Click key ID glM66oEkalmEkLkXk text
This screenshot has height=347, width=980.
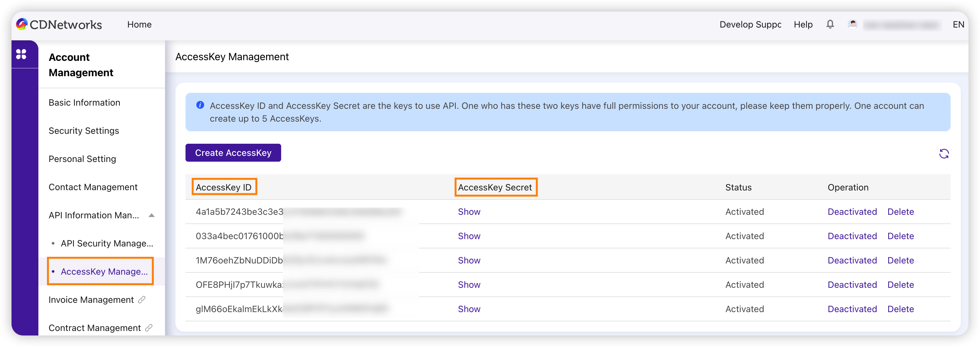point(239,309)
